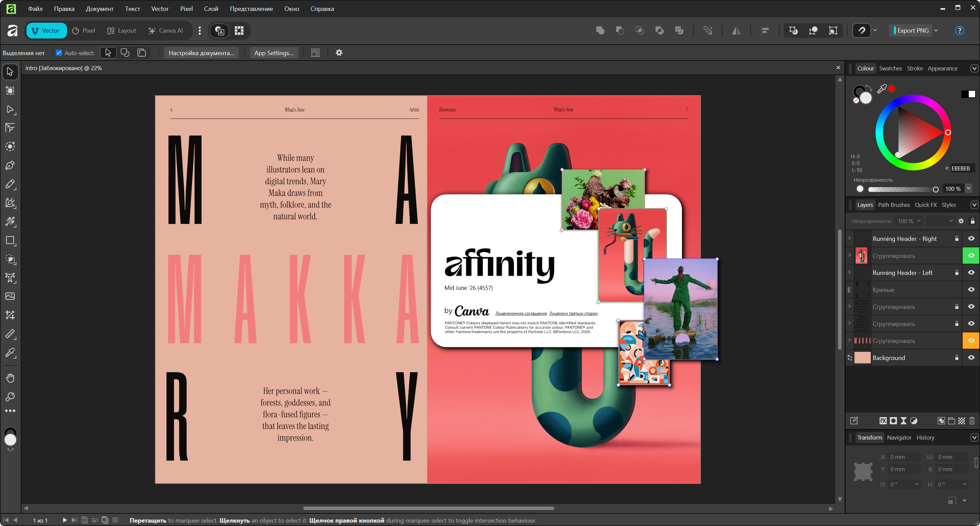Click the Export PNG button
The height and width of the screenshot is (526, 980).
912,30
